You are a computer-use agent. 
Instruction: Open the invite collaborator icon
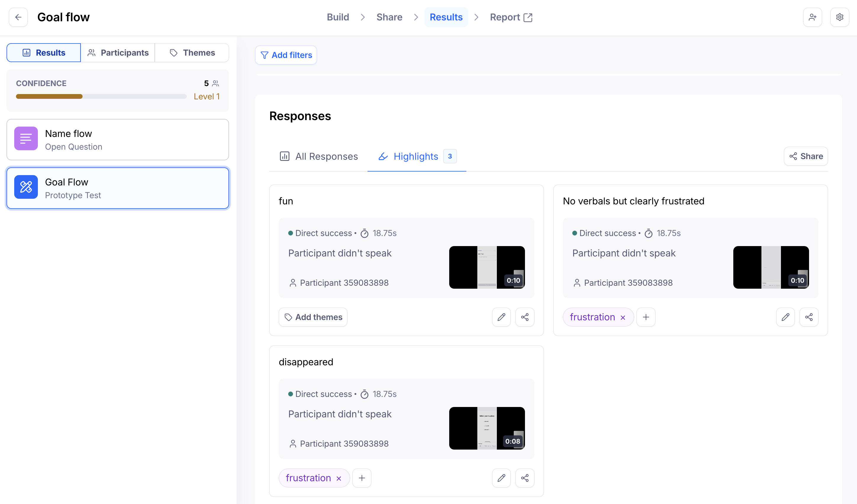(x=812, y=17)
